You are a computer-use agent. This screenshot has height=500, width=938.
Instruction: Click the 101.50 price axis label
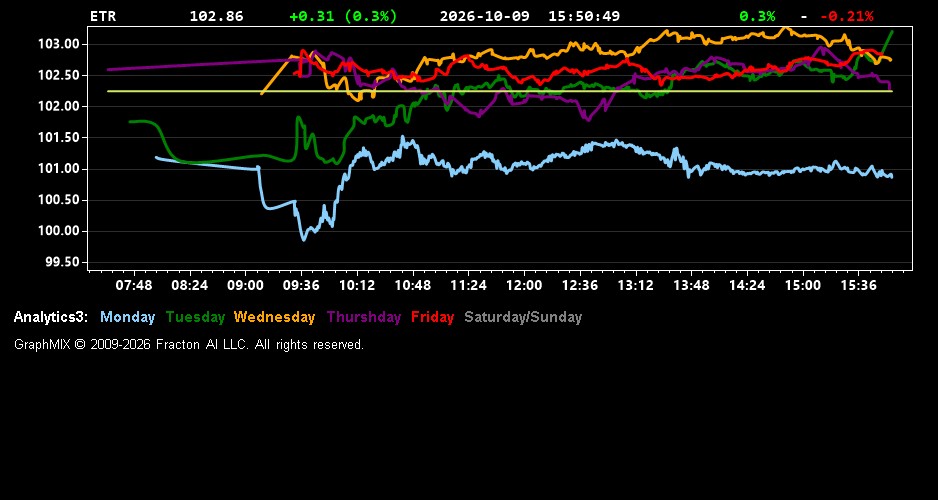click(59, 138)
